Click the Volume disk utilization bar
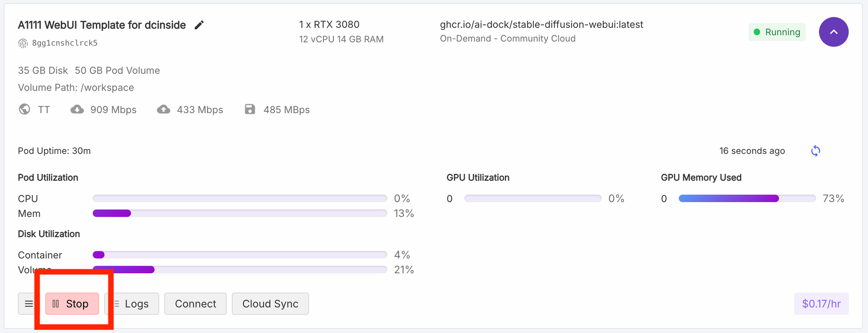The width and height of the screenshot is (868, 333). pos(240,269)
